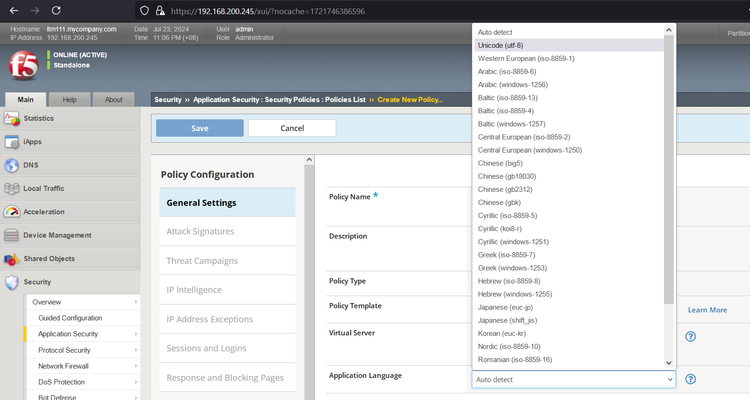Viewport: 750px width, 400px height.
Task: Click the F5 logo icon
Action: point(21,68)
